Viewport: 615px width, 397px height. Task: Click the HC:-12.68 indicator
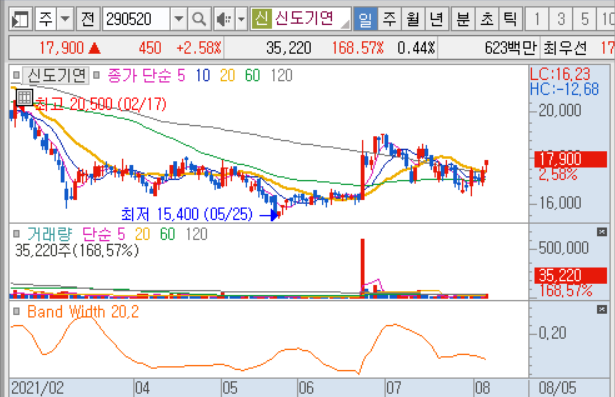[x=564, y=89]
